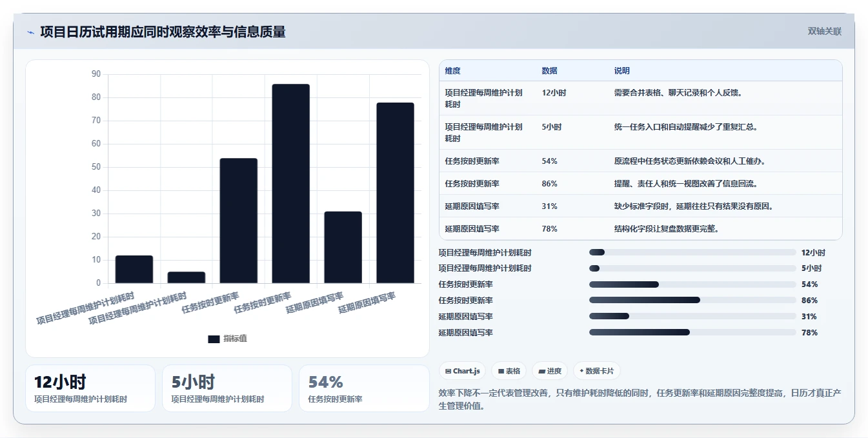The width and height of the screenshot is (868, 438).
Task: Open the 54% 任务按时更新率 summary card
Action: (364, 388)
